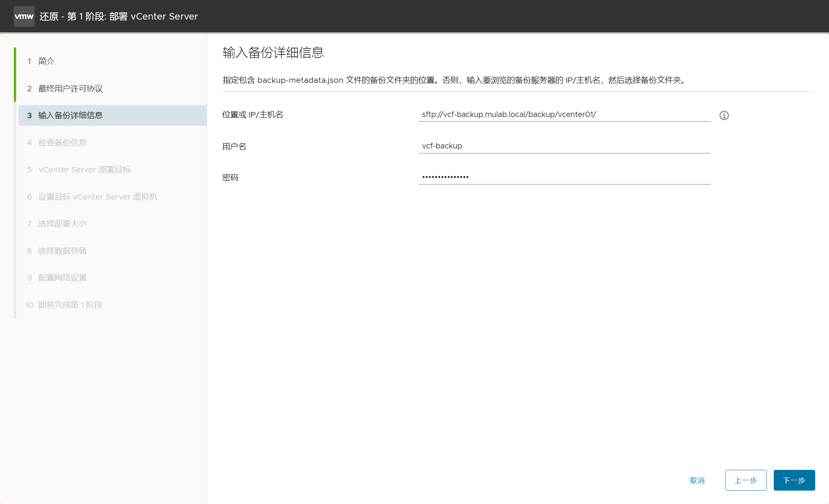Click the 输入备份详细信息 page heading

273,53
